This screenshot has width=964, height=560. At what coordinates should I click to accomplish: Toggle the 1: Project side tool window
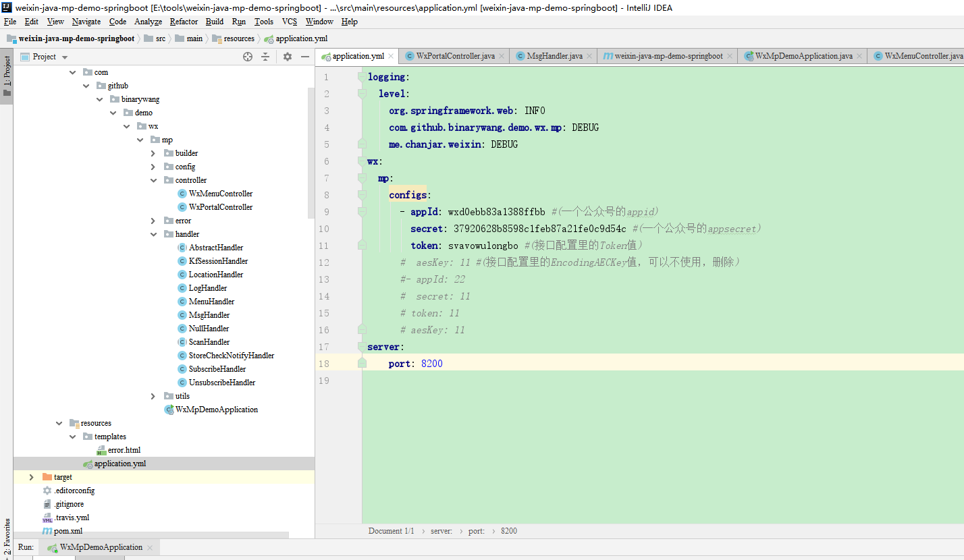pyautogui.click(x=7, y=75)
